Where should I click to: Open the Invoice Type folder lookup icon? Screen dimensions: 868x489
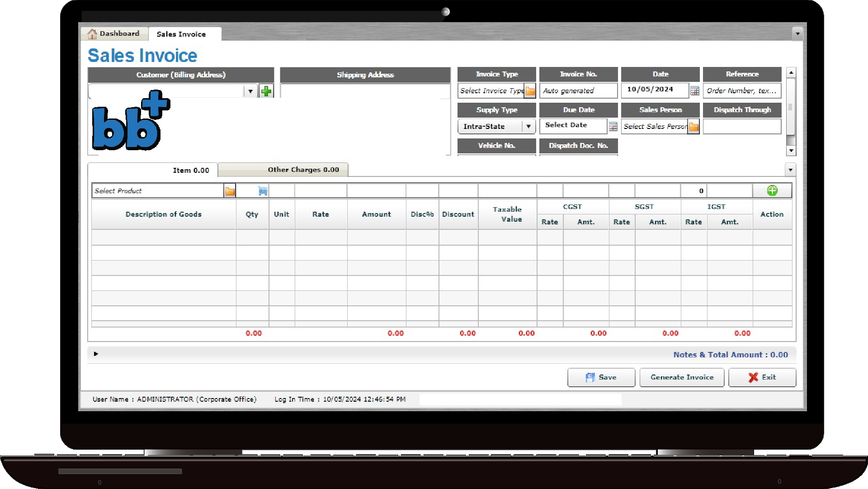pos(530,91)
